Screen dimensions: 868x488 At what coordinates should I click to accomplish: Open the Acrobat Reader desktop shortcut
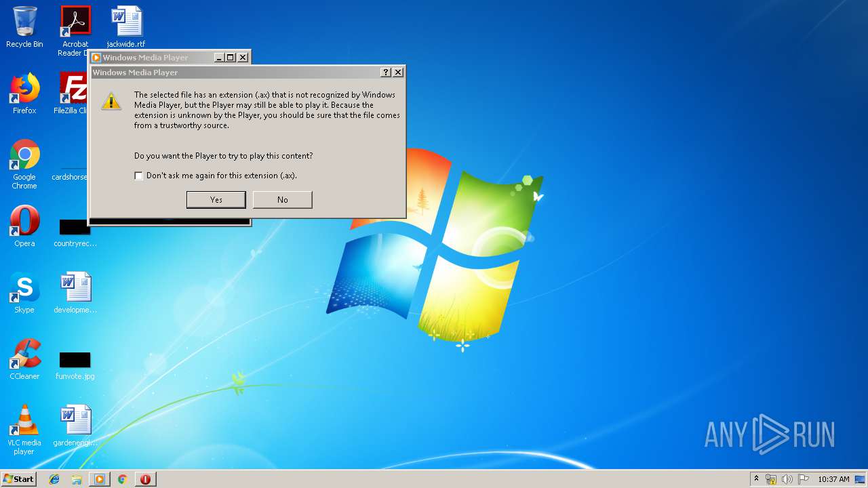75,30
